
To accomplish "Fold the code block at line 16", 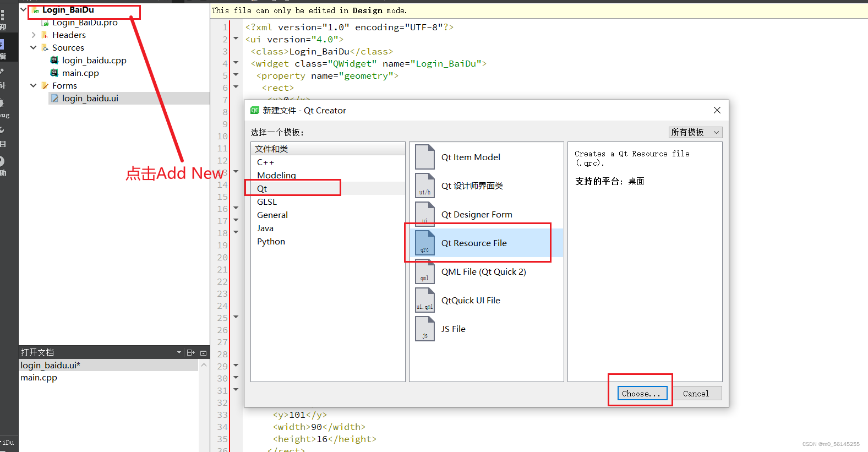I will [236, 208].
